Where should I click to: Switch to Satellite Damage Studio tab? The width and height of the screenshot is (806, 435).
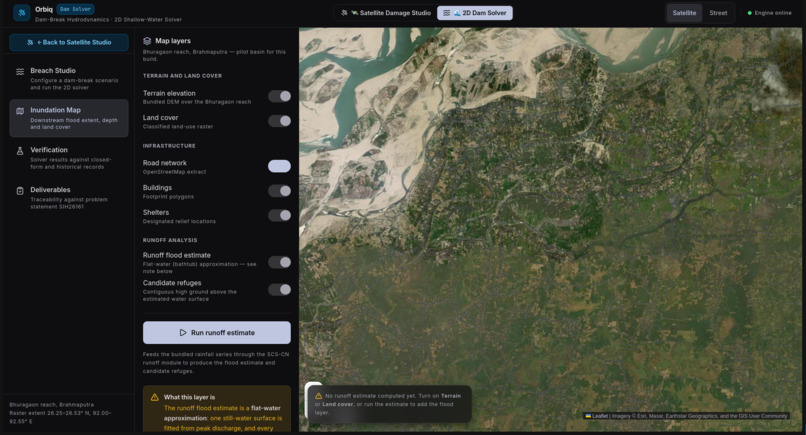[386, 13]
